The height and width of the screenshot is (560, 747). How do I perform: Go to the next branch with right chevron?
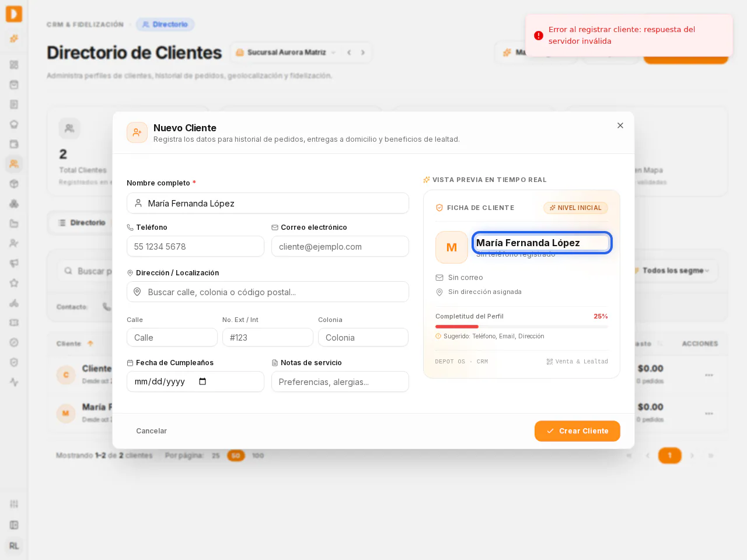(363, 52)
